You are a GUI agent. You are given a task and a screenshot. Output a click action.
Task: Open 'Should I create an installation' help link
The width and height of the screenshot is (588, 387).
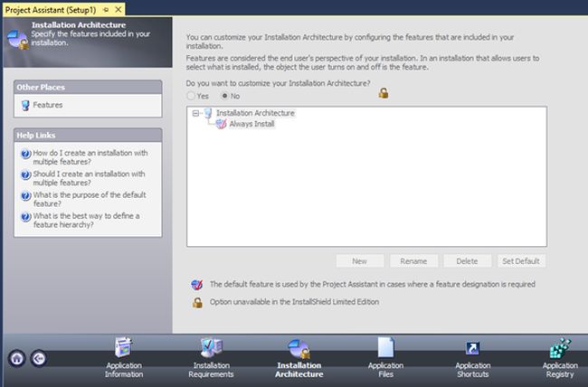click(x=89, y=178)
